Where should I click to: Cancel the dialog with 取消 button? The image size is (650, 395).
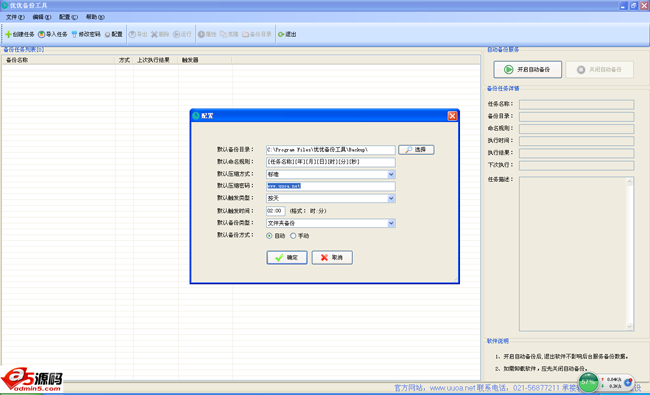332,257
